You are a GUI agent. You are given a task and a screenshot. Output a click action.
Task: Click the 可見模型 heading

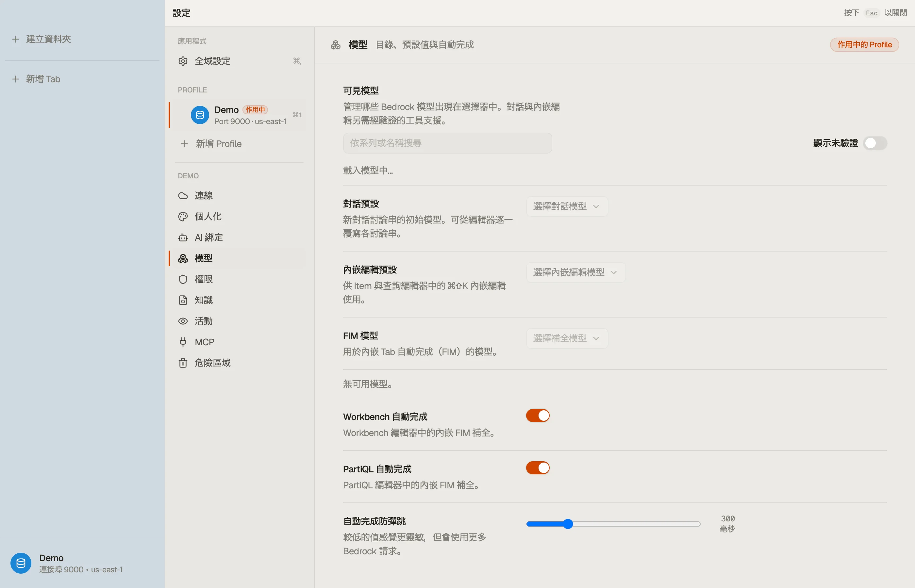(361, 91)
